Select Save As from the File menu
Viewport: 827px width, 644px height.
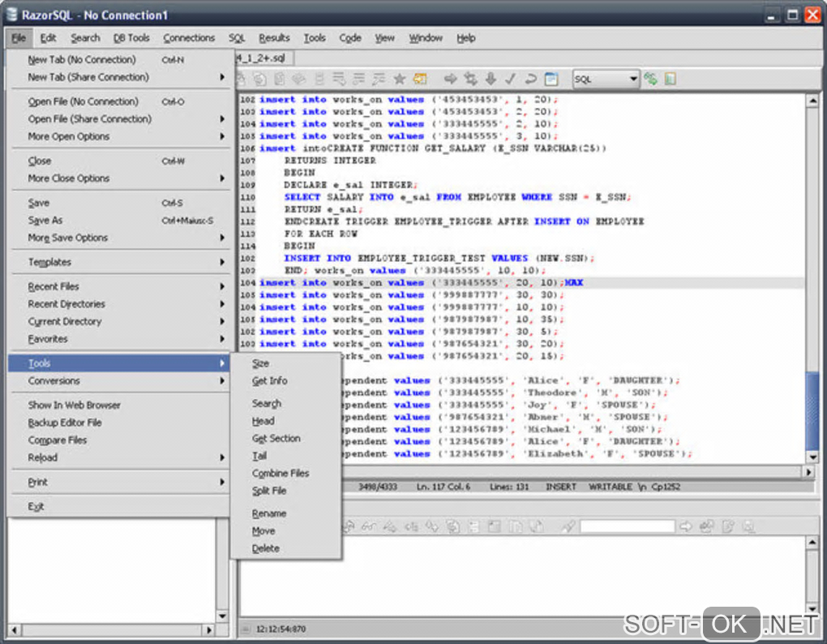(45, 221)
